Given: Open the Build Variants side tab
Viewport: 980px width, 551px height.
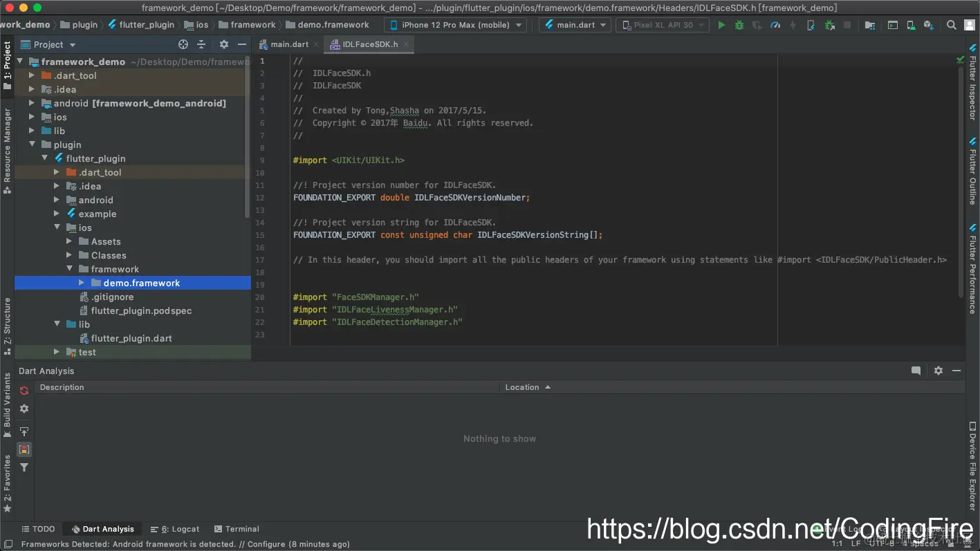Looking at the screenshot, I should tap(8, 405).
